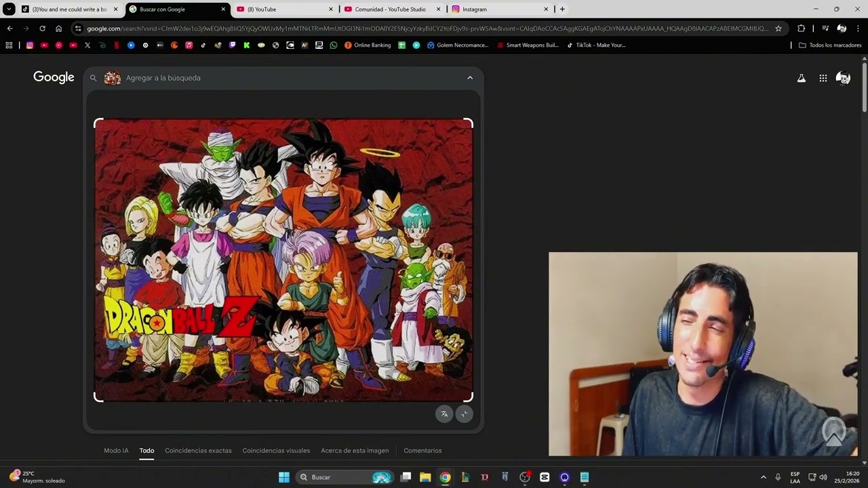
Task: Close the Instagram browser tab
Action: point(546,9)
